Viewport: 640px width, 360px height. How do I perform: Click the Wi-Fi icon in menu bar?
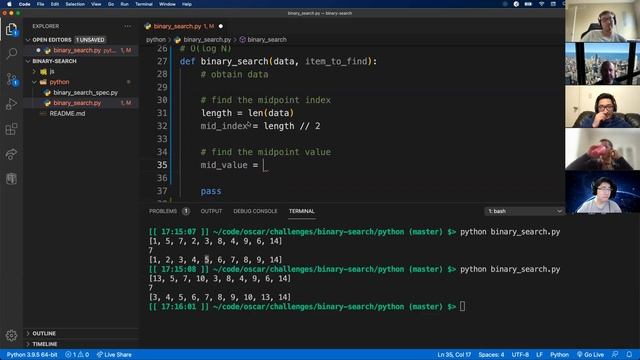pos(541,4)
